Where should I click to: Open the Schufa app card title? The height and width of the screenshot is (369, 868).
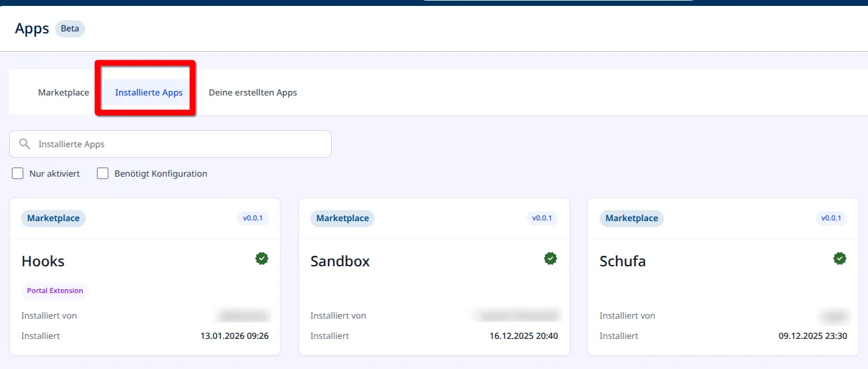[623, 261]
